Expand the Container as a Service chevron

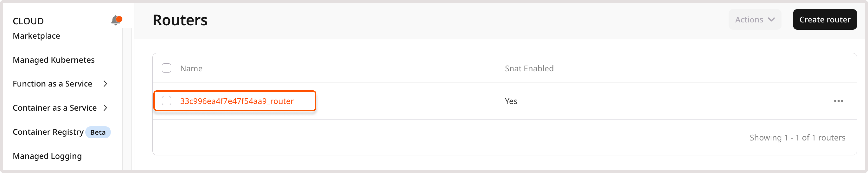click(x=105, y=108)
